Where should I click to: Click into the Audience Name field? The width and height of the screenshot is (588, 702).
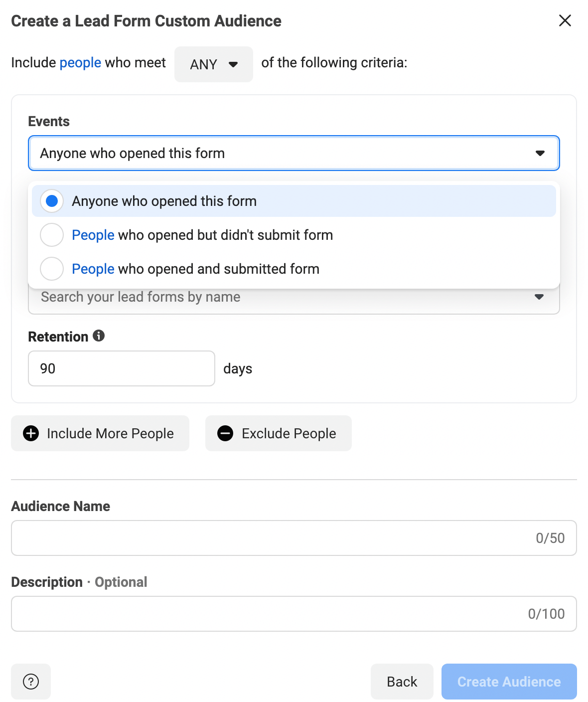294,538
